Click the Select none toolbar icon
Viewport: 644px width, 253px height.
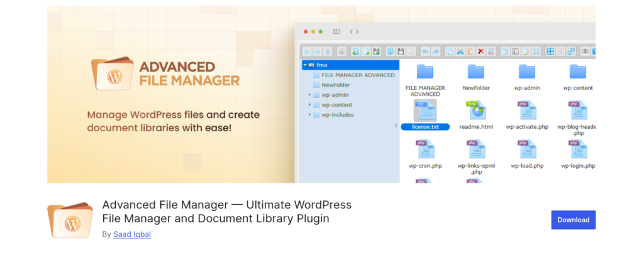point(560,51)
